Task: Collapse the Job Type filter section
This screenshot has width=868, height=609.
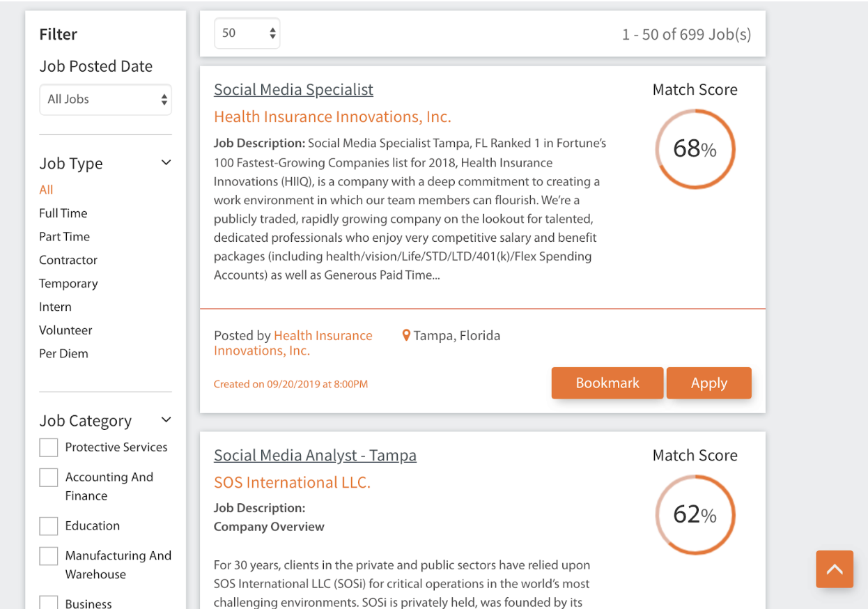Action: click(x=166, y=162)
